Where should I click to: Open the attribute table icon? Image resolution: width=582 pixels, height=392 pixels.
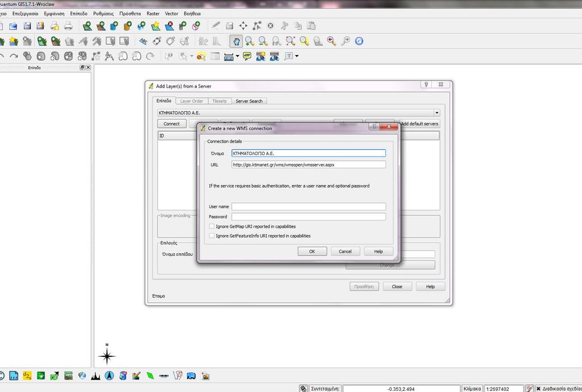215,56
